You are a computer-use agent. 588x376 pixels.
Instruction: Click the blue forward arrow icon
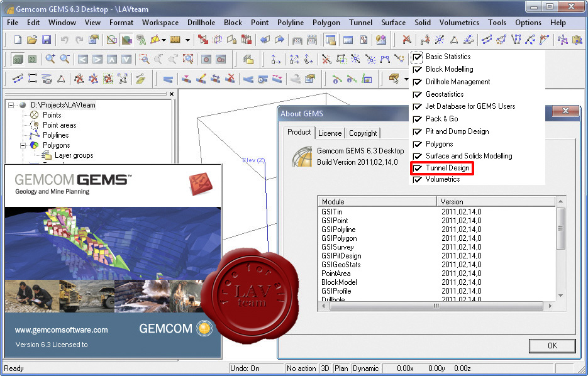279,40
